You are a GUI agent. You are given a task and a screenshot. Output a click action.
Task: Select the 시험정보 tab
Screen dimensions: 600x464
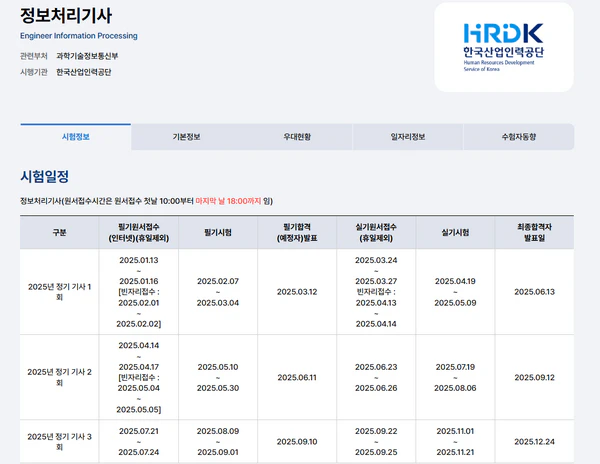[x=75, y=137]
